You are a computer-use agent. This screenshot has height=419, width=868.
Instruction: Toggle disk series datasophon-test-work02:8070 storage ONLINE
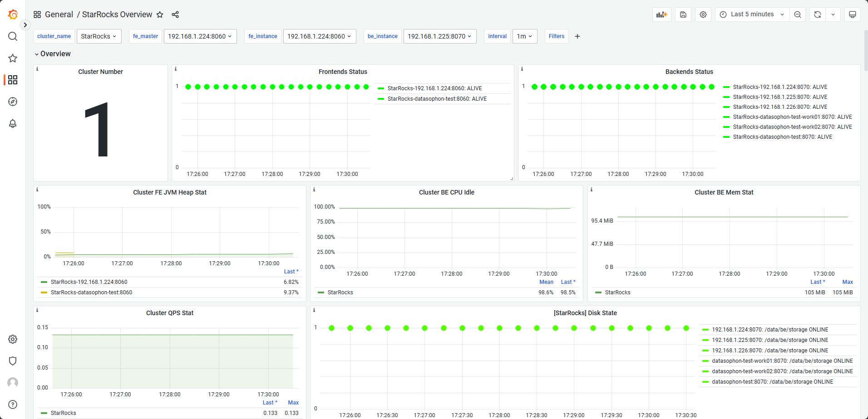[x=782, y=371]
